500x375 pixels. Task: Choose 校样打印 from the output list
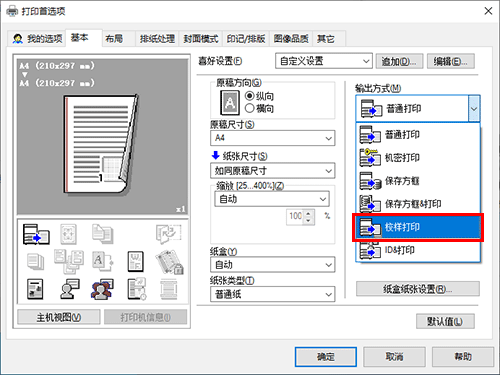418,227
